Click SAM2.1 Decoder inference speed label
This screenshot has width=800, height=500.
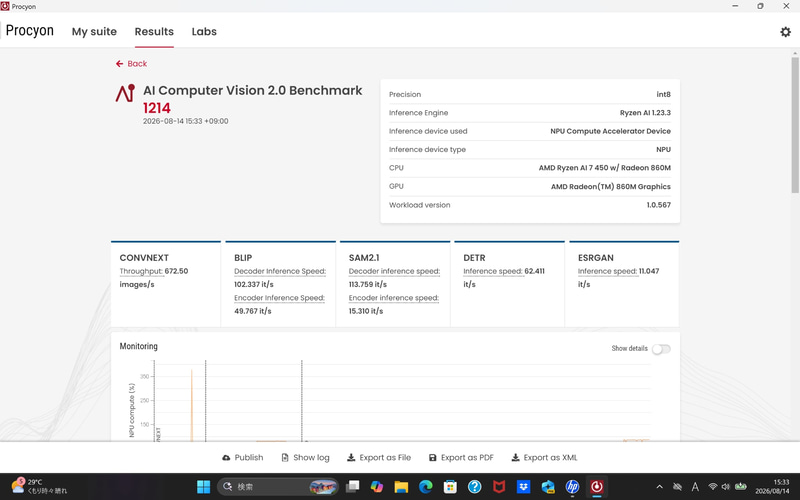click(394, 271)
